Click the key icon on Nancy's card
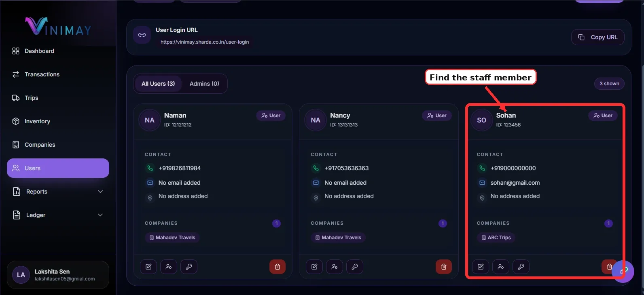This screenshot has width=644, height=295. tap(355, 267)
